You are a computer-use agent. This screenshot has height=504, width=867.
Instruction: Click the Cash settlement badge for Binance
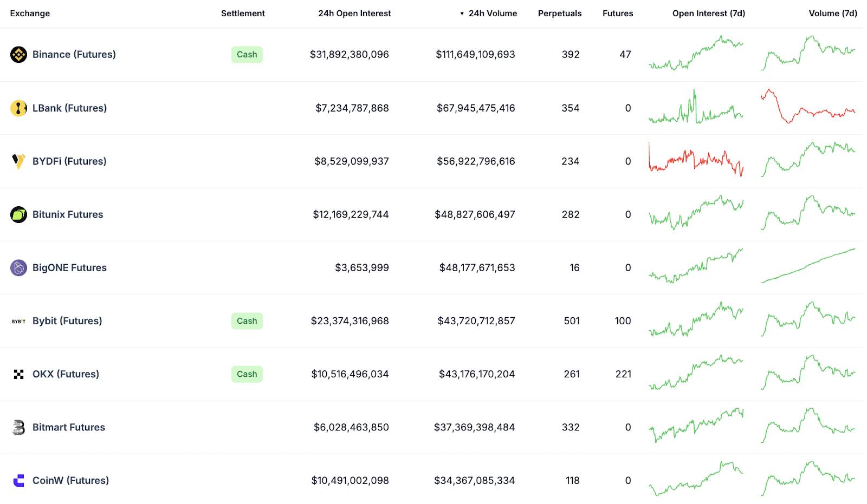(247, 55)
